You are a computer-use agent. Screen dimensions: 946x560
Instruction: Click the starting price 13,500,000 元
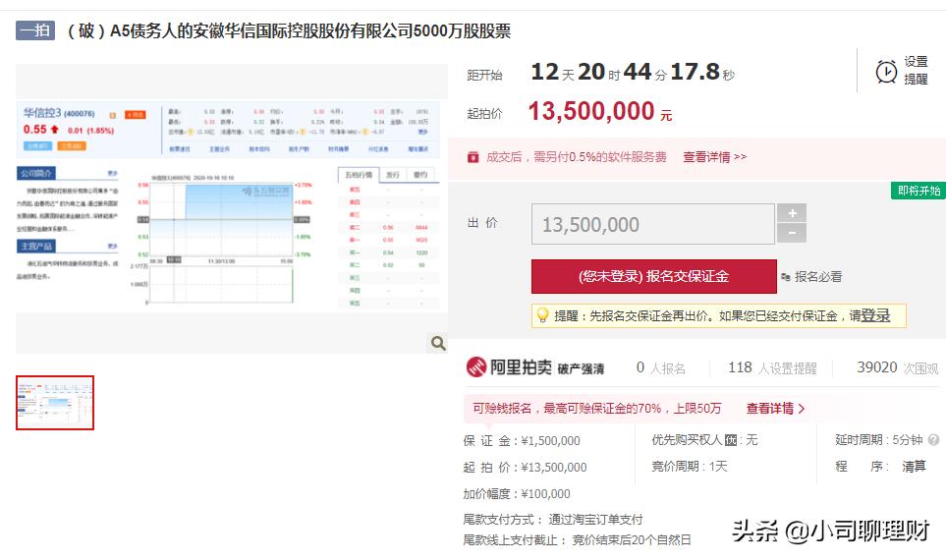(600, 112)
